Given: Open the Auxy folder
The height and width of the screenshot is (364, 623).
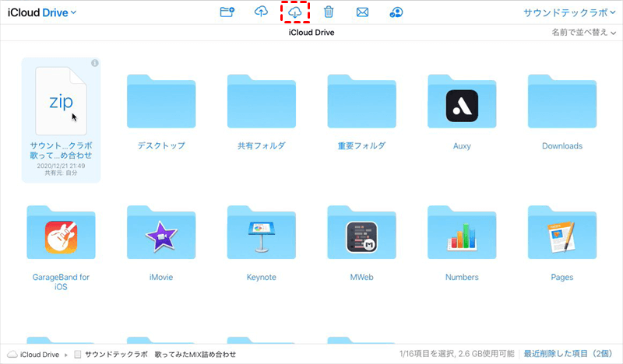Looking at the screenshot, I should point(462,105).
